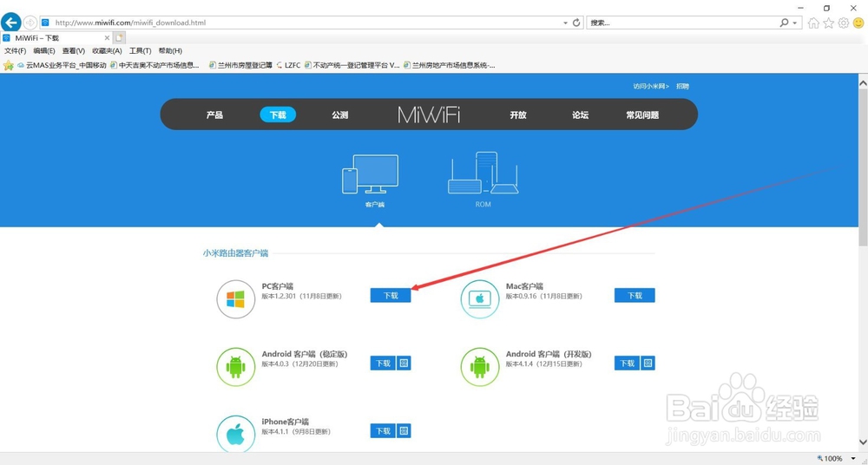The width and height of the screenshot is (868, 465).
Task: Open 兰州房地产市场信息系统 bookmark
Action: click(x=449, y=65)
